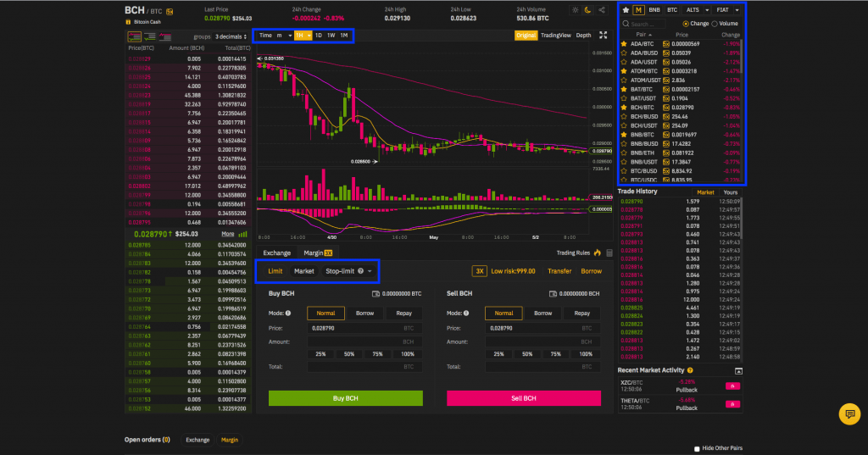Click the Sell BCH Mode info icon
This screenshot has width=868, height=455.
(x=466, y=314)
